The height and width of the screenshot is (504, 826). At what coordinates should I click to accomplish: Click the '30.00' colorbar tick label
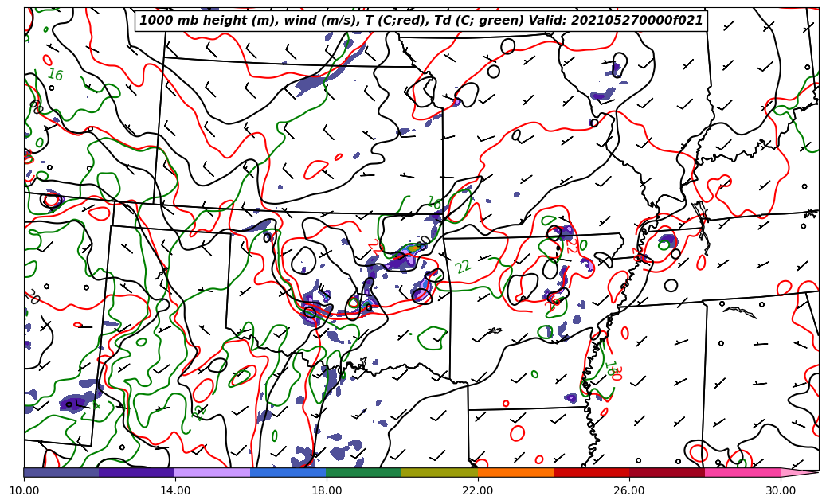(x=780, y=490)
